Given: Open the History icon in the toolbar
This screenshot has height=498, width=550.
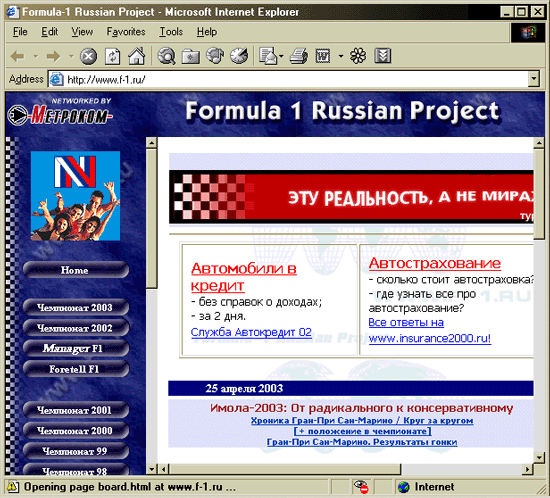Looking at the screenshot, I should click(239, 56).
